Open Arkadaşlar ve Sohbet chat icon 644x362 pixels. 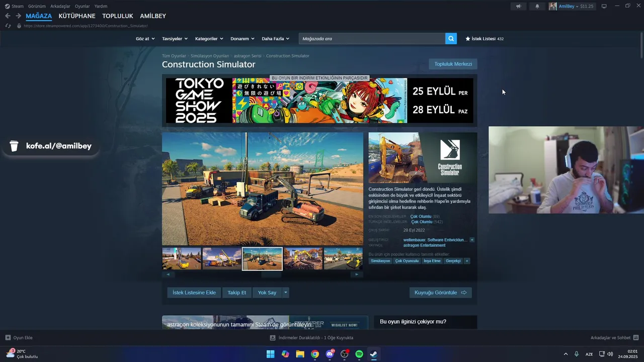636,338
